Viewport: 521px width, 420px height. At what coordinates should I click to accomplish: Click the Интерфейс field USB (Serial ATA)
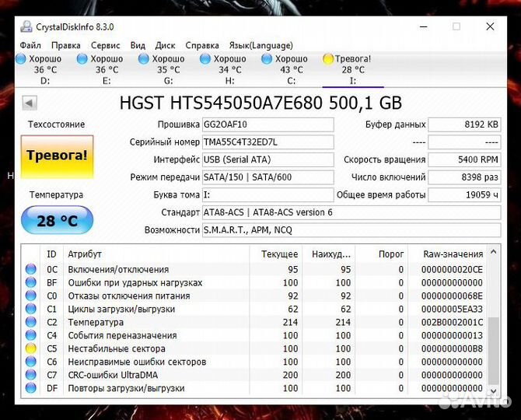tap(268, 159)
